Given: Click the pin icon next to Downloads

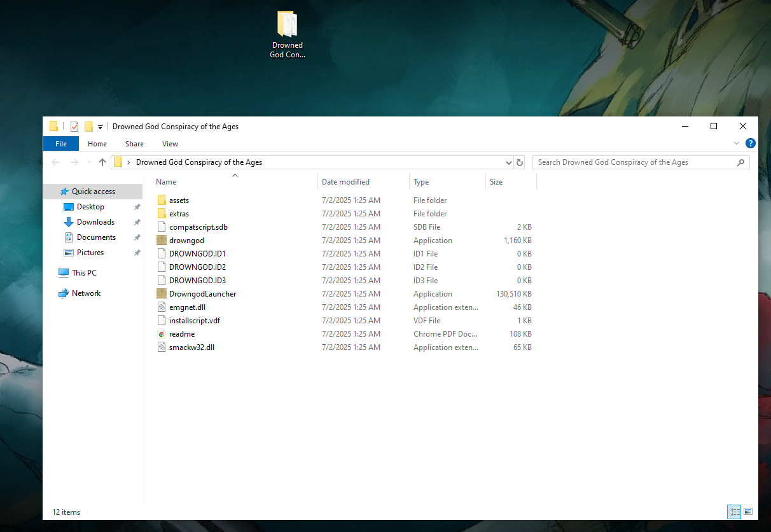Looking at the screenshot, I should (137, 222).
